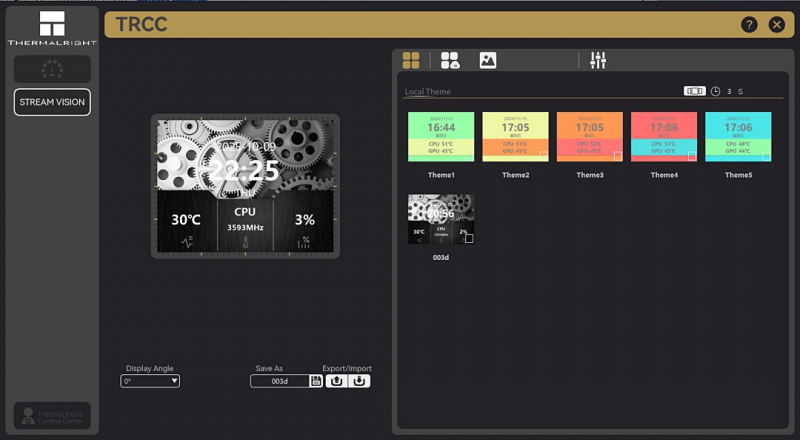The width and height of the screenshot is (800, 440).
Task: Click the Save As name field
Action: (280, 381)
